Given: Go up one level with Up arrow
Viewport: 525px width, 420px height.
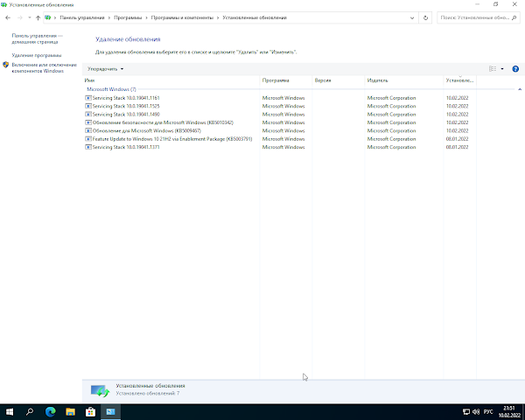Looking at the screenshot, I should pos(38,17).
